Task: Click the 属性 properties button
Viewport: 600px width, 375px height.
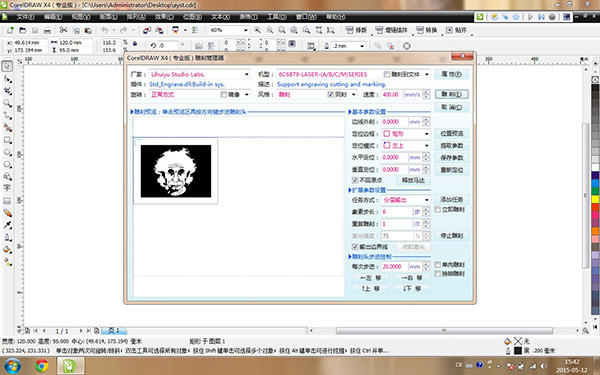Action: pos(452,74)
